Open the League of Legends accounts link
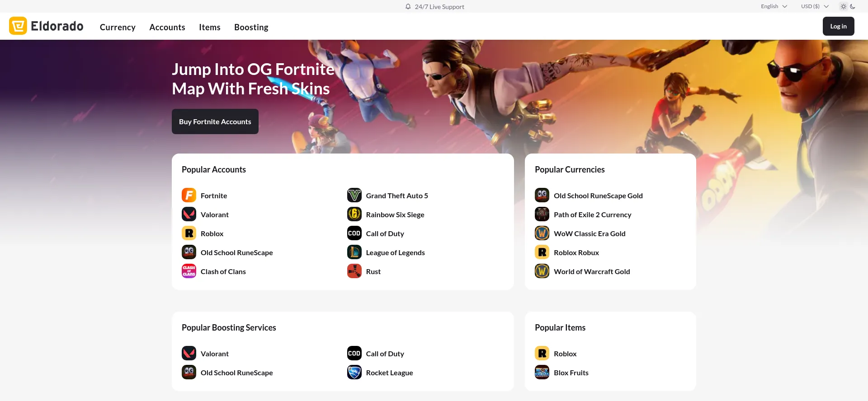This screenshot has width=868, height=401. point(396,252)
